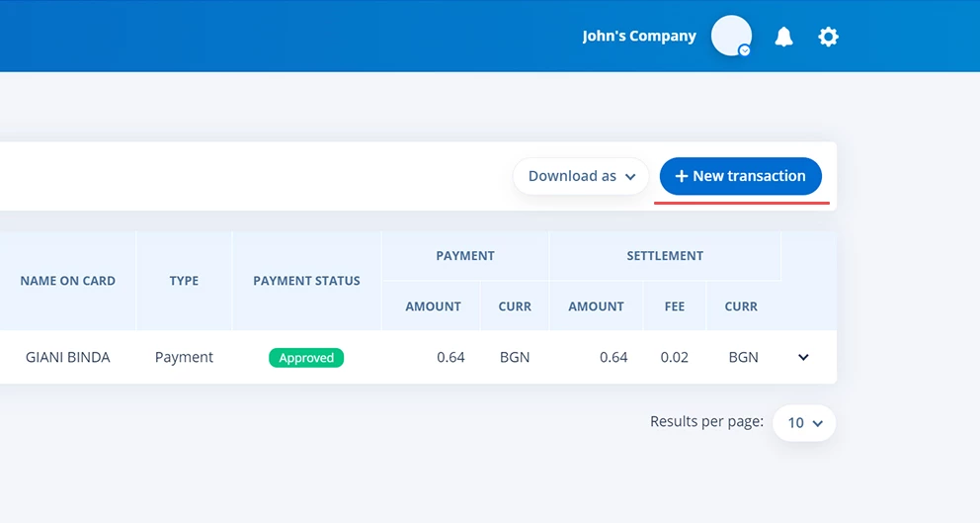Open the Download as dropdown
This screenshot has width=980, height=523.
pos(581,176)
